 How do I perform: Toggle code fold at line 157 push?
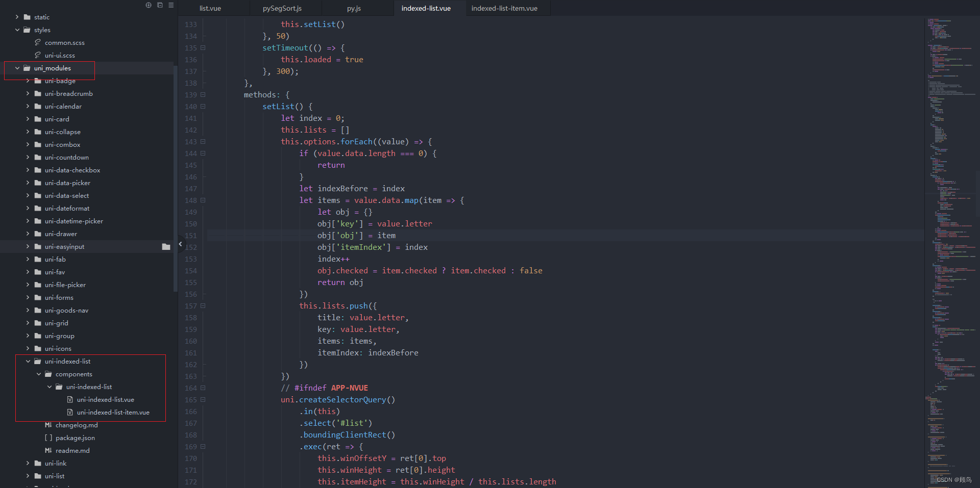(x=203, y=306)
